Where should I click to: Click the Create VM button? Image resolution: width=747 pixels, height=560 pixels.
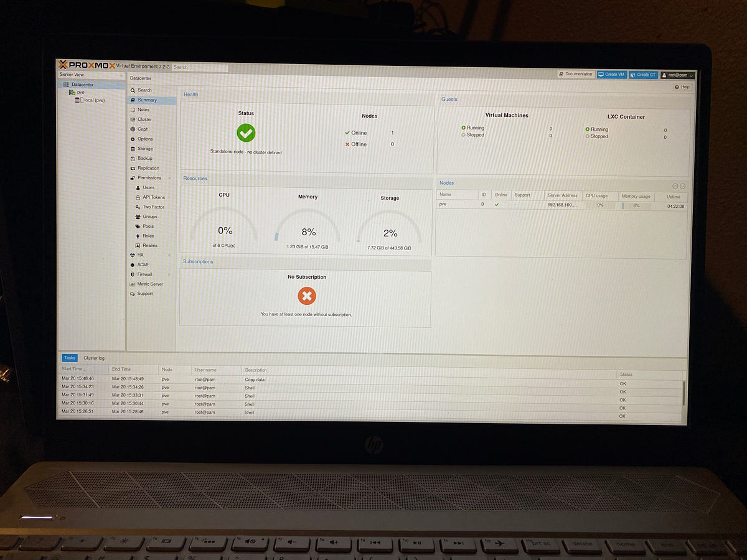(611, 74)
